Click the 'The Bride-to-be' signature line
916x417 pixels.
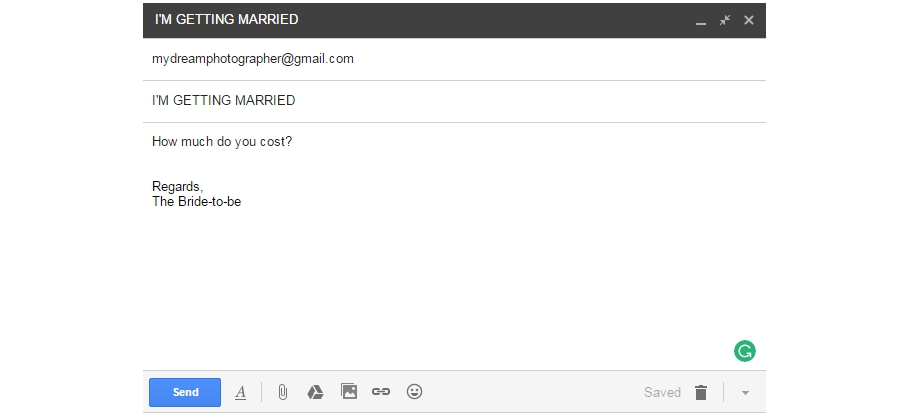(x=197, y=202)
